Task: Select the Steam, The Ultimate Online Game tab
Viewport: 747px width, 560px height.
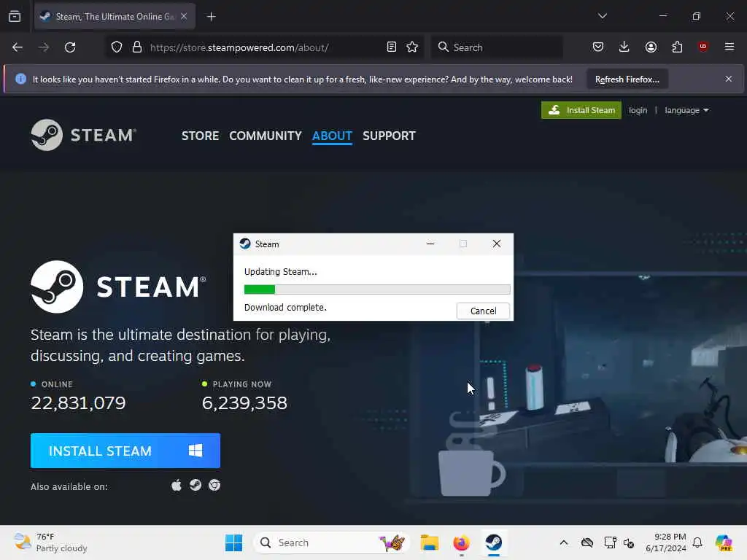Action: [x=115, y=16]
